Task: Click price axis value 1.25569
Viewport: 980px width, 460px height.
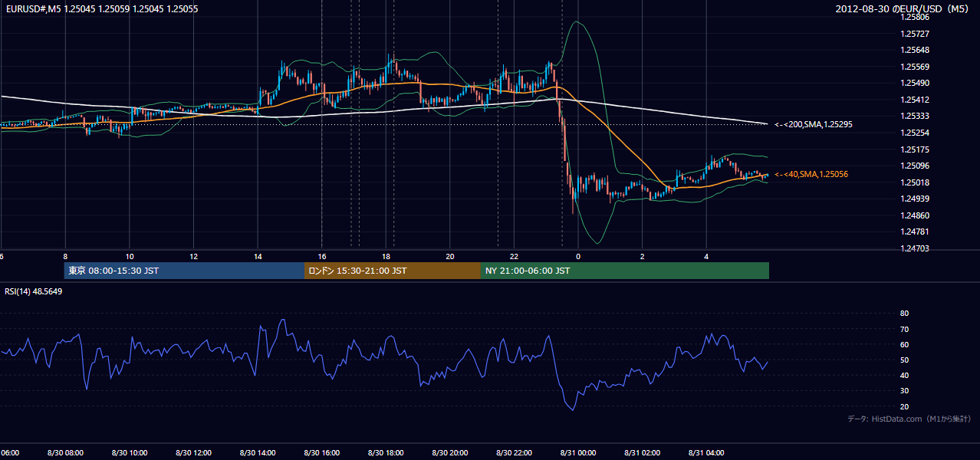Action: [x=915, y=67]
